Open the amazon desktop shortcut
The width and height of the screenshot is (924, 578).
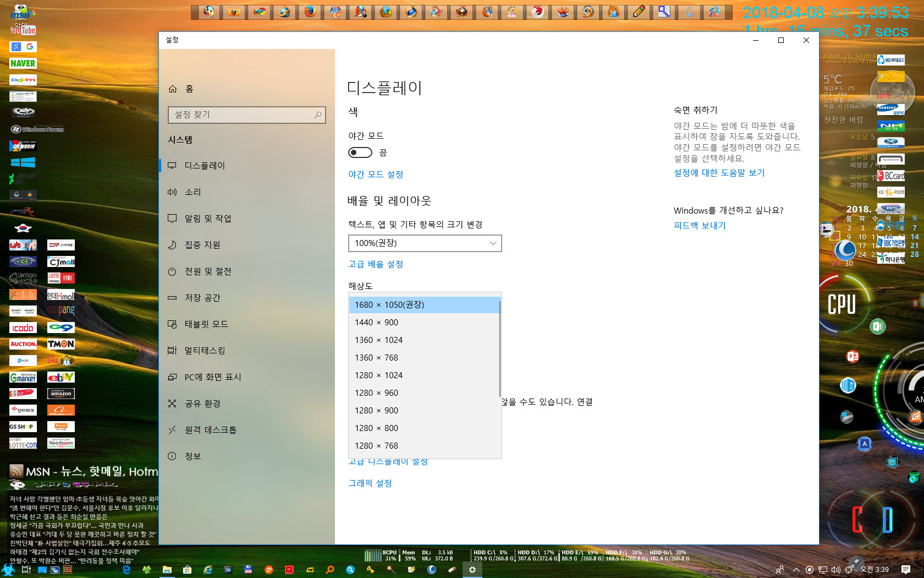(x=61, y=394)
